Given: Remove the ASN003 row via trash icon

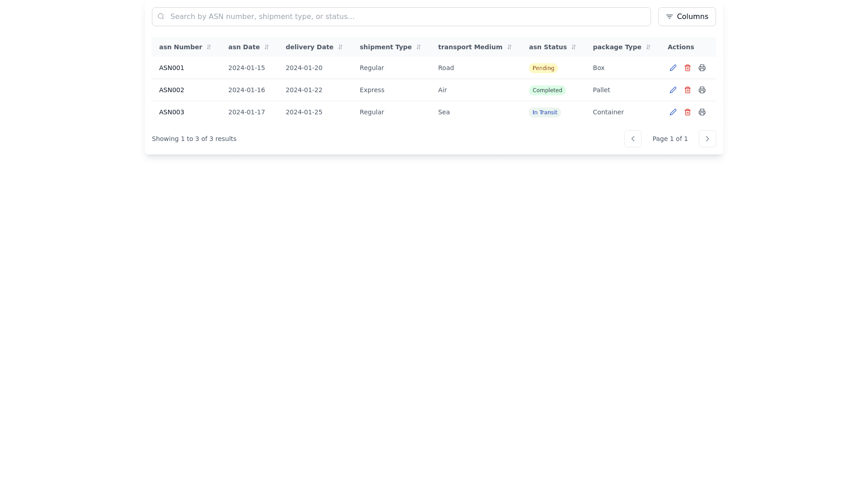Looking at the screenshot, I should 687,112.
